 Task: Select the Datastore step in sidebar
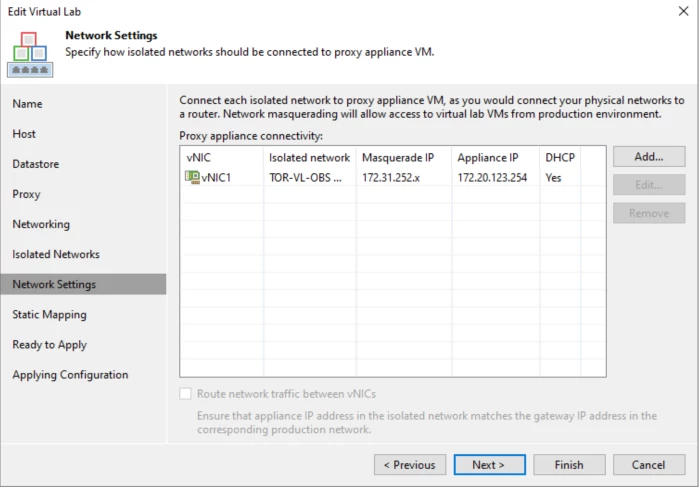point(36,164)
